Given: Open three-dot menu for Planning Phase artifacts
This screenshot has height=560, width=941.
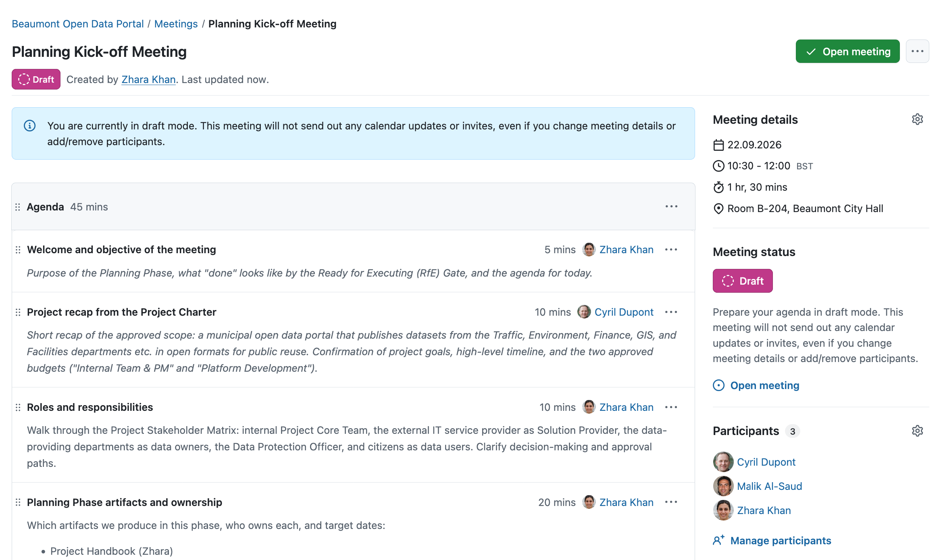Looking at the screenshot, I should pyautogui.click(x=671, y=502).
